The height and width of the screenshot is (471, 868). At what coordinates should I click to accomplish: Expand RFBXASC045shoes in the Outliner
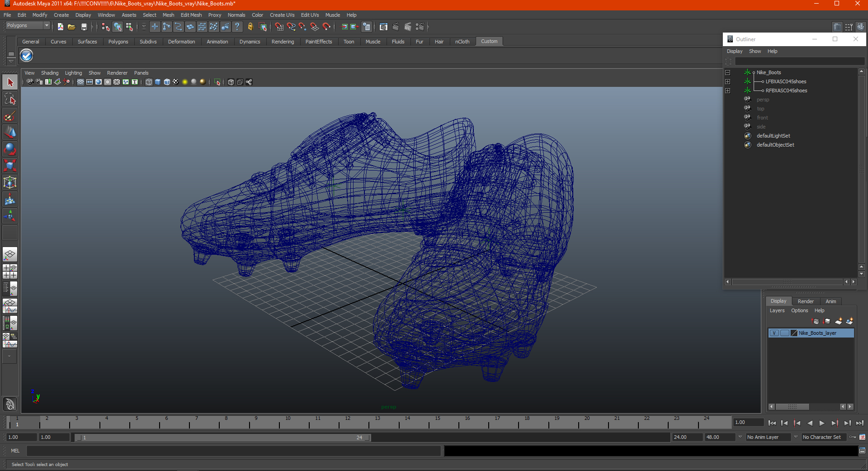[727, 90]
